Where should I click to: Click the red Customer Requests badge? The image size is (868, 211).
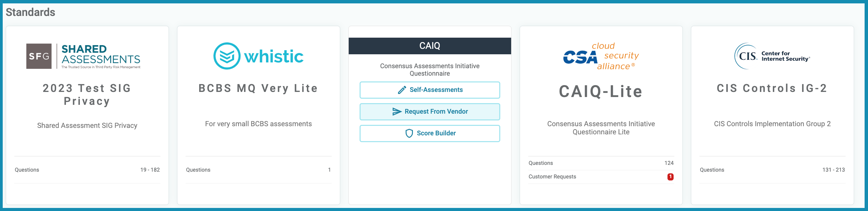pos(670,177)
